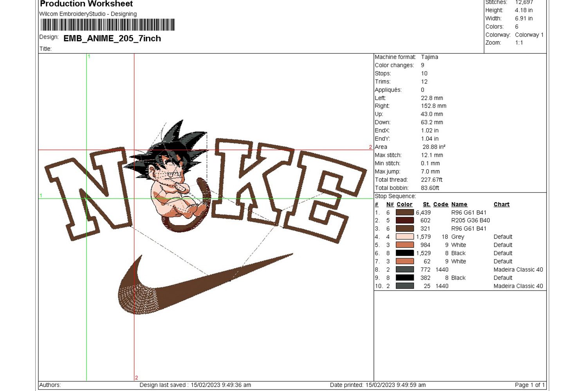
Task: Click the brown swatch in stop row 1
Action: coord(405,212)
